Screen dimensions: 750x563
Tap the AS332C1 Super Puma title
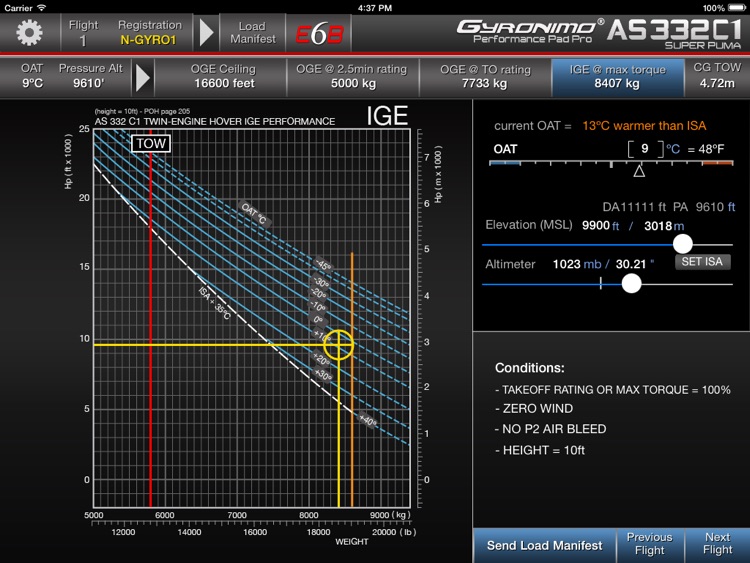pyautogui.click(x=674, y=34)
